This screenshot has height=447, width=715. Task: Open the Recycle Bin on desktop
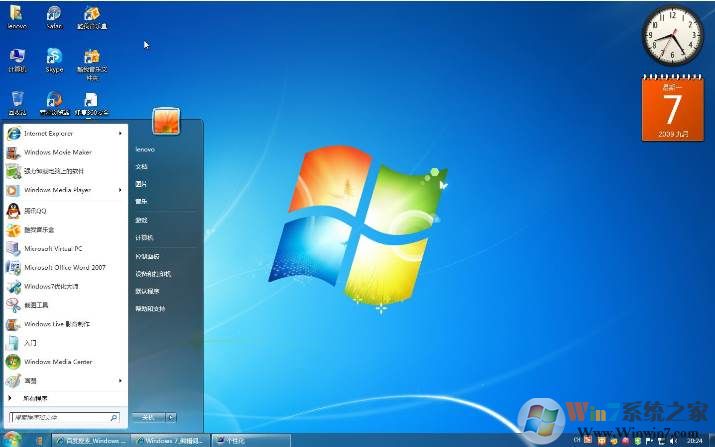(x=17, y=100)
